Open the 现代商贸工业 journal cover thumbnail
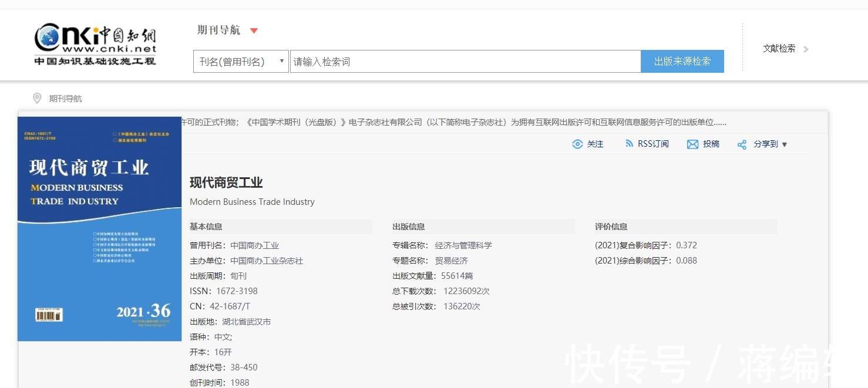The height and width of the screenshot is (388, 868). point(100,228)
